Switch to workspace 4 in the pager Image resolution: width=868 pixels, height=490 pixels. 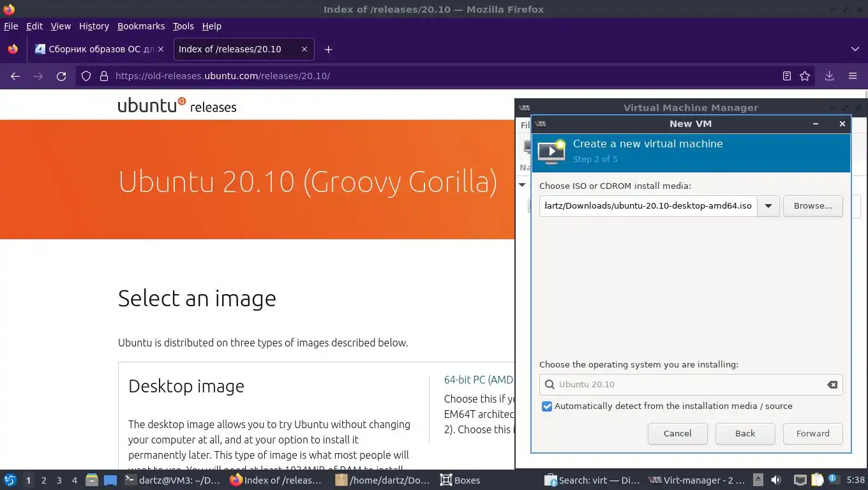[74, 480]
